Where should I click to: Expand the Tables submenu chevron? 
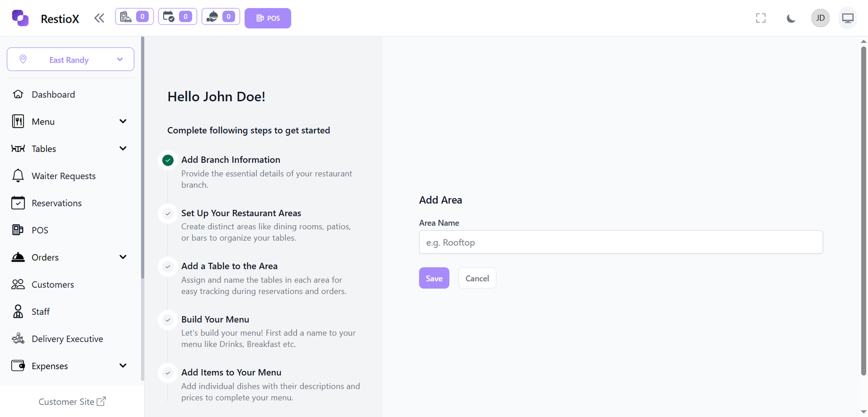click(123, 149)
